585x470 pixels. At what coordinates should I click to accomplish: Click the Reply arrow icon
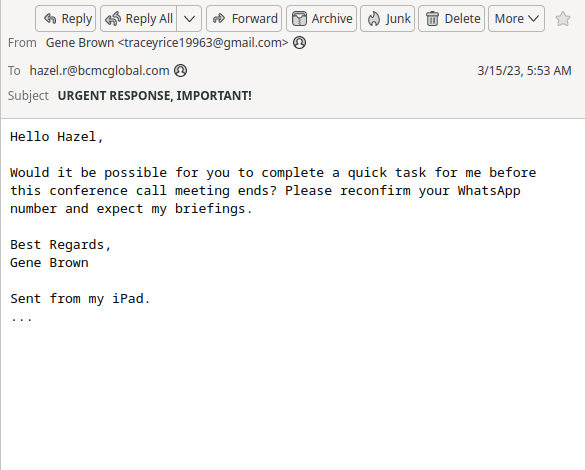50,18
